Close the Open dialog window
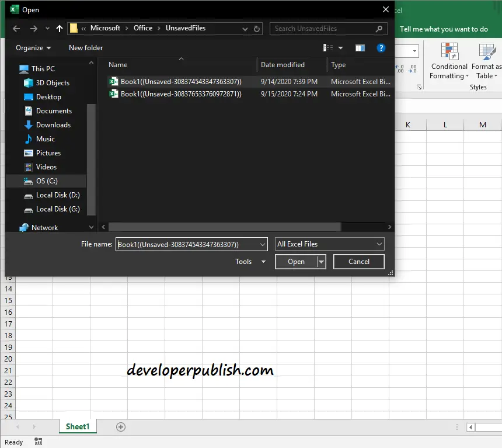The width and height of the screenshot is (502, 448). [x=386, y=9]
